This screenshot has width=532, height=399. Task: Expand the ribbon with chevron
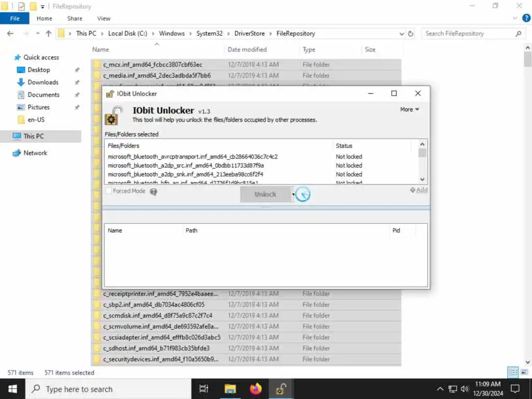click(515, 18)
